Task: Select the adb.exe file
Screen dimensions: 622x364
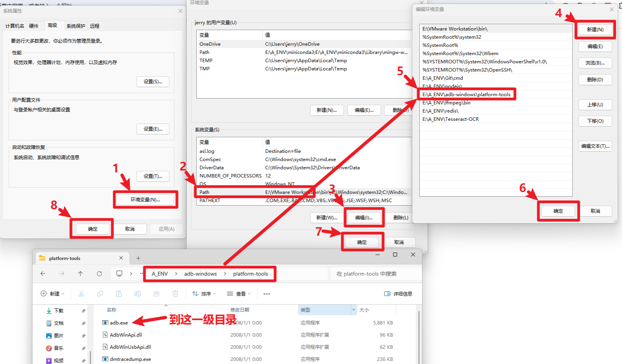Action: [119, 323]
